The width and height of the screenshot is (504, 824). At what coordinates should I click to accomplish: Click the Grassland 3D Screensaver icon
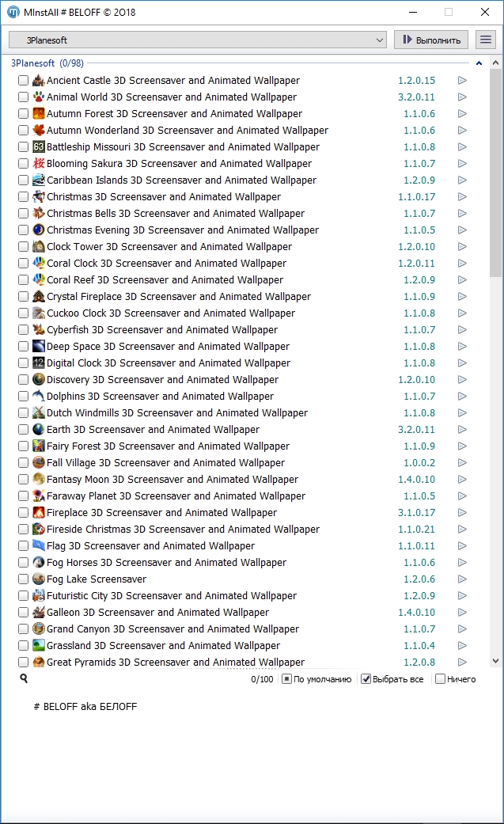[38, 645]
